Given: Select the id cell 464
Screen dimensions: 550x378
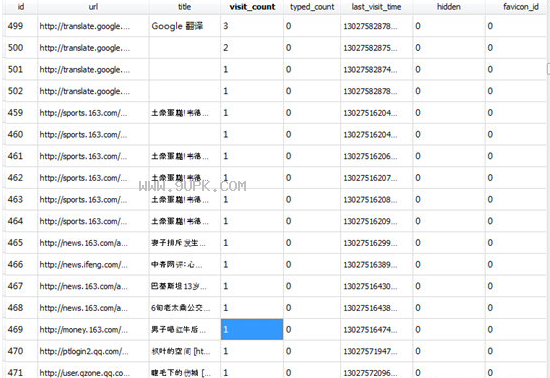Looking at the screenshot, I should 21,221.
